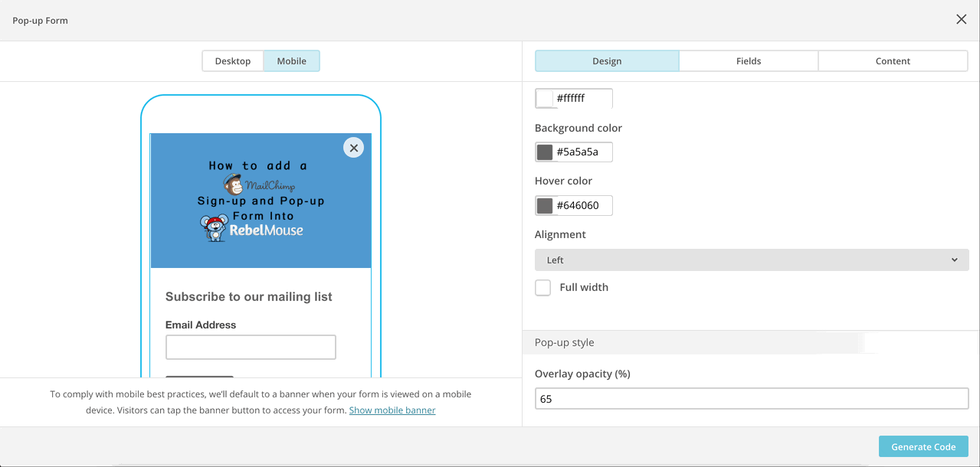Switch to the Desktop preview

click(x=233, y=61)
